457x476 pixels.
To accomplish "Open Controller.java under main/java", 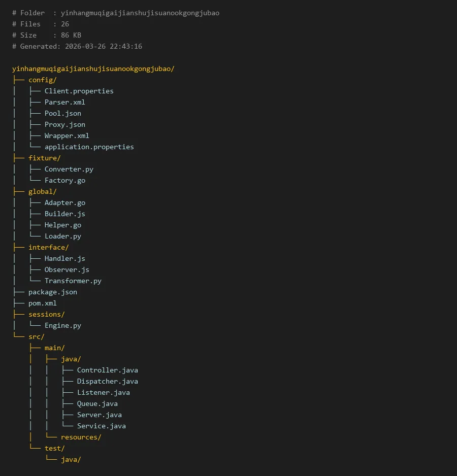I will pyautogui.click(x=107, y=370).
